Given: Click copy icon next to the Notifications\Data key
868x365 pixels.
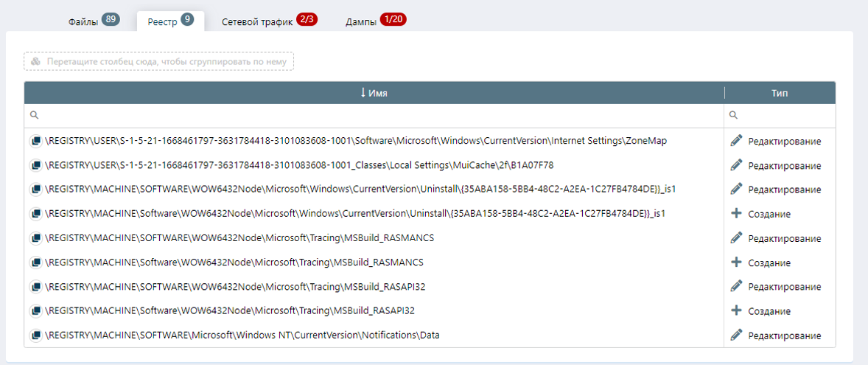Looking at the screenshot, I should 35,336.
